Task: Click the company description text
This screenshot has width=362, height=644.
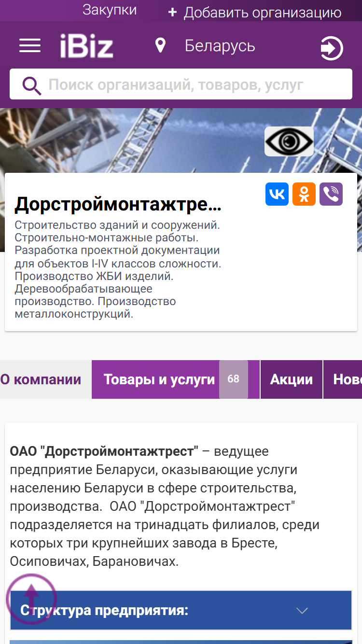Action: (118, 269)
